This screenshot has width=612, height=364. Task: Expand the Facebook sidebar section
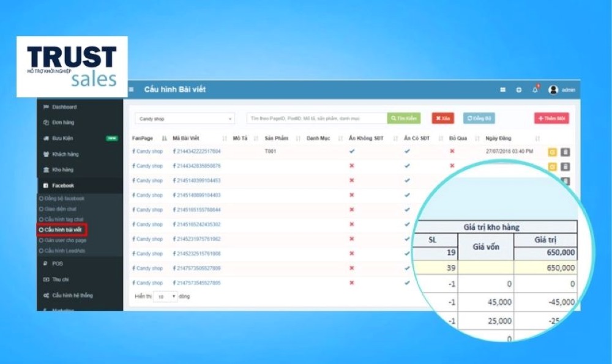(x=62, y=185)
